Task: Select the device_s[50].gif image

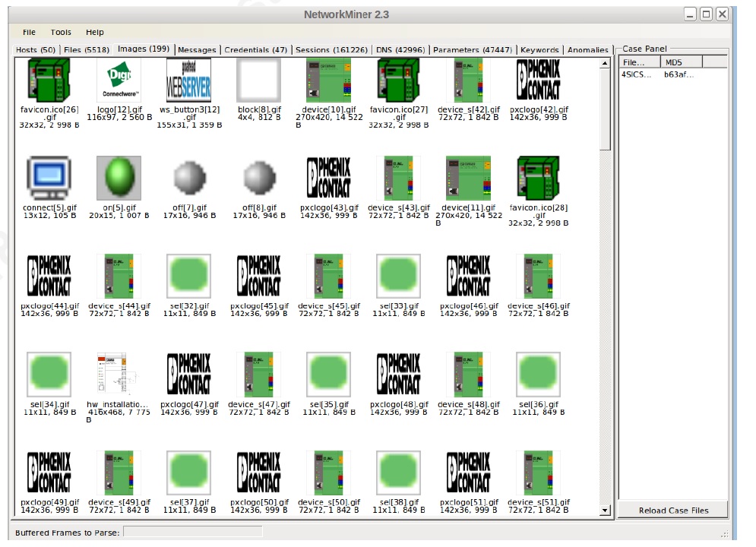Action: tap(329, 473)
